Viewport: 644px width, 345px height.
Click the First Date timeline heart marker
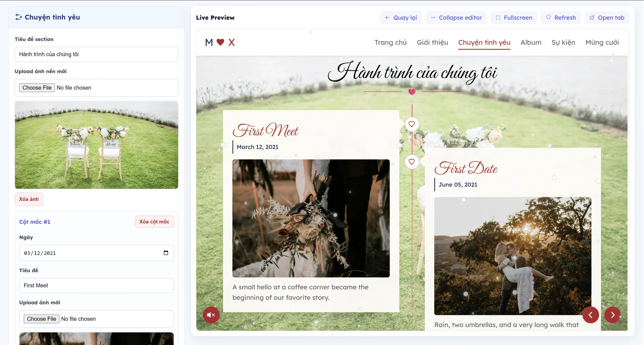(x=412, y=162)
